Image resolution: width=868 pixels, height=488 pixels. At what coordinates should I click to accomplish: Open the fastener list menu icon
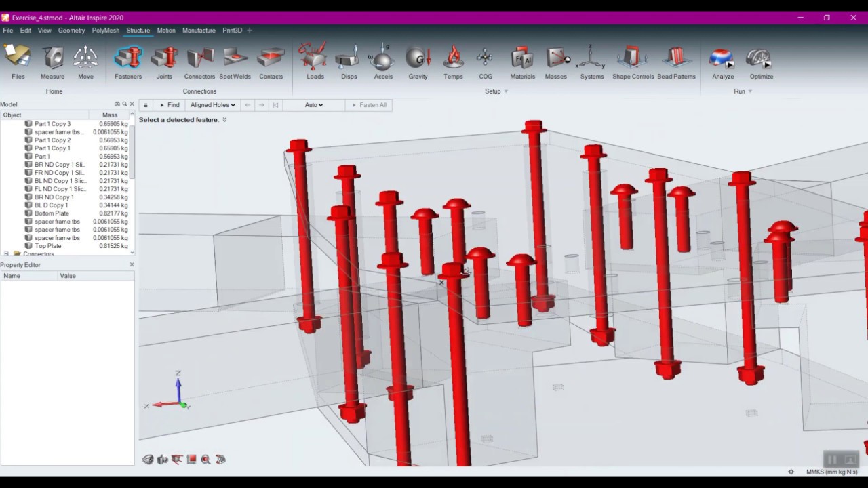point(145,105)
